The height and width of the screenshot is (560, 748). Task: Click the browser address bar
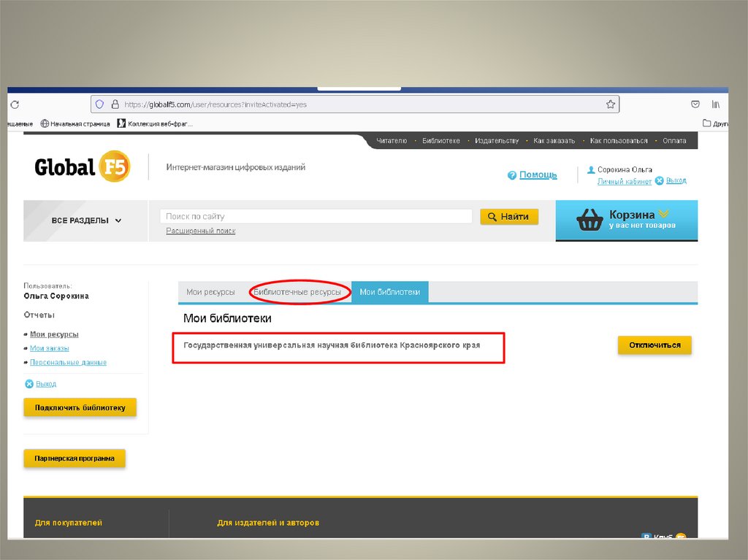point(355,104)
